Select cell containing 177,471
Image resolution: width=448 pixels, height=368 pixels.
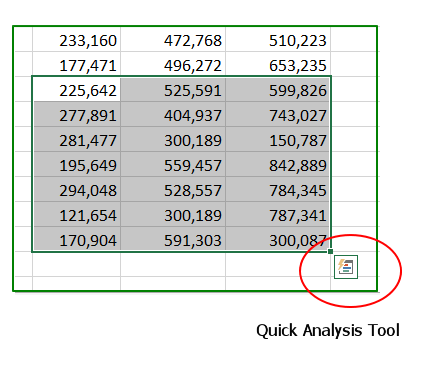(76, 64)
